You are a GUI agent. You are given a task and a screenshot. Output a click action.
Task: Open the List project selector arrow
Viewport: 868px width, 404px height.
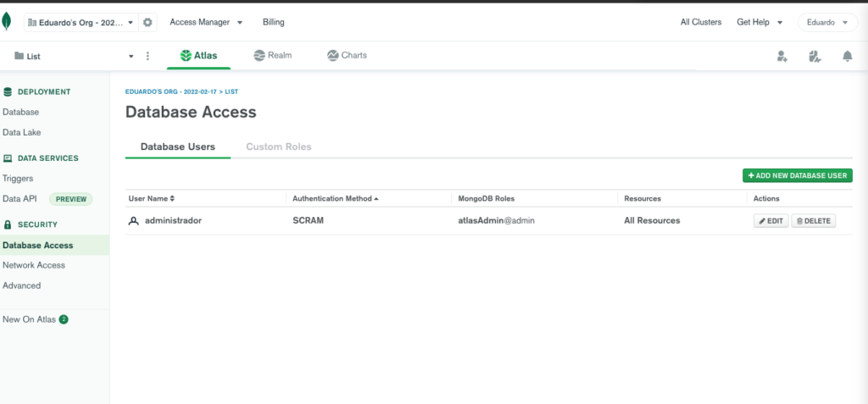point(131,57)
